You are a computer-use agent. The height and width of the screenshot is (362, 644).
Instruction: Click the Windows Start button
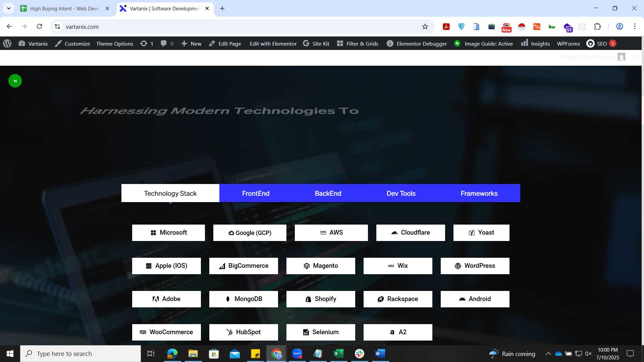pyautogui.click(x=10, y=354)
